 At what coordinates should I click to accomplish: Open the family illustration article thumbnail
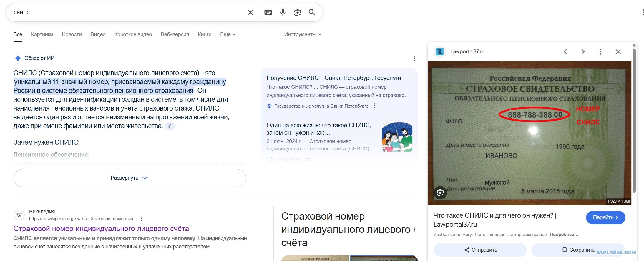(x=397, y=137)
